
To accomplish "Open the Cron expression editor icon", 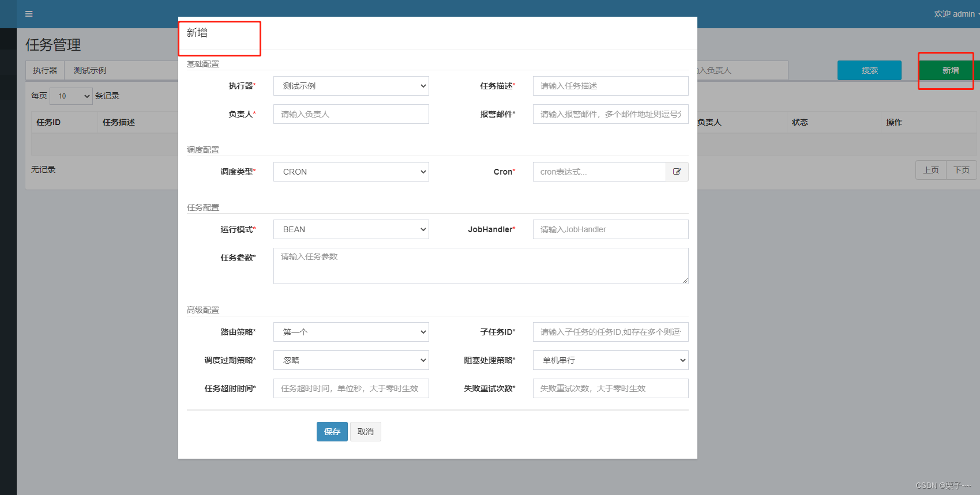I will (x=677, y=172).
